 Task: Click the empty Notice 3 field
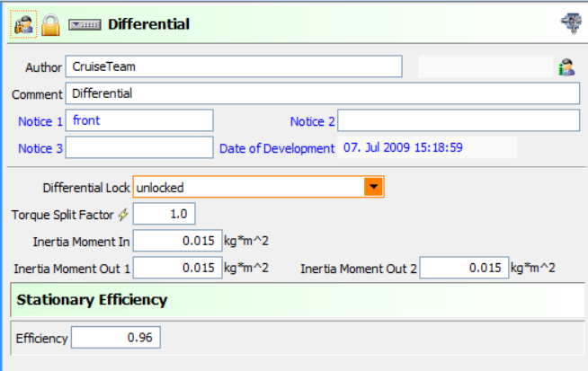[x=139, y=147]
